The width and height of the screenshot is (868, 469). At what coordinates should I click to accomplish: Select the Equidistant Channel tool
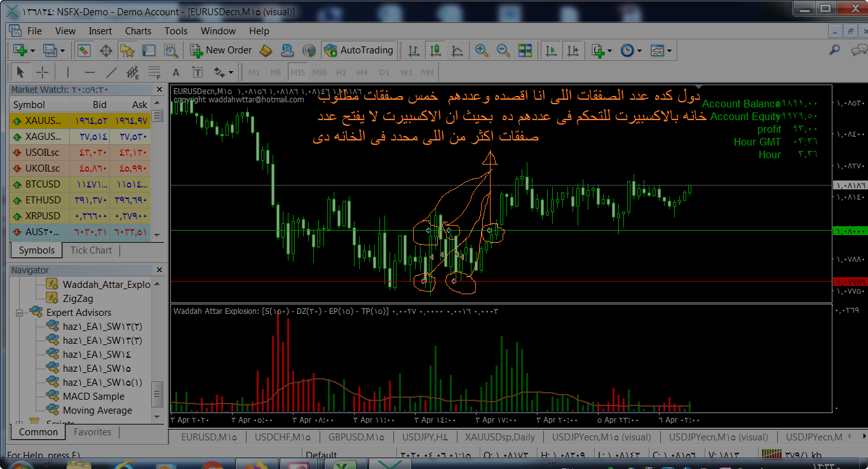coord(132,72)
